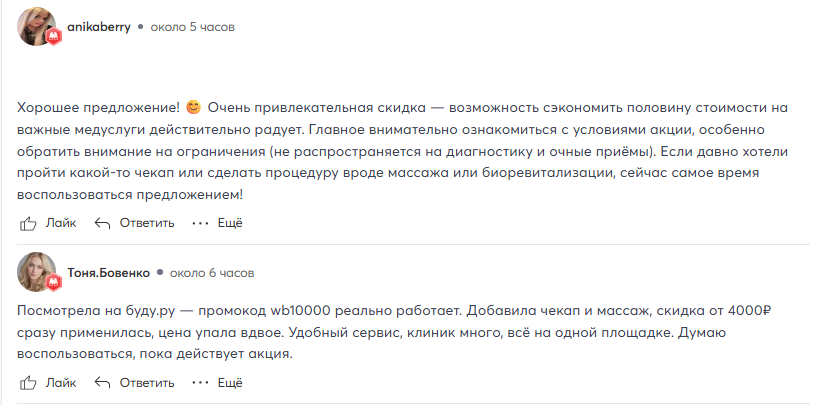
Task: Click the thumbs-up icon under anikaberry's comment
Action: (27, 223)
